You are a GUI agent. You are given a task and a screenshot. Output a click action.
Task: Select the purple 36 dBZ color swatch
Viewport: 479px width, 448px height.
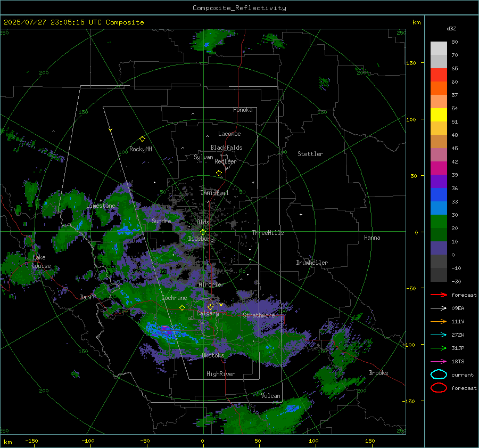coord(439,181)
